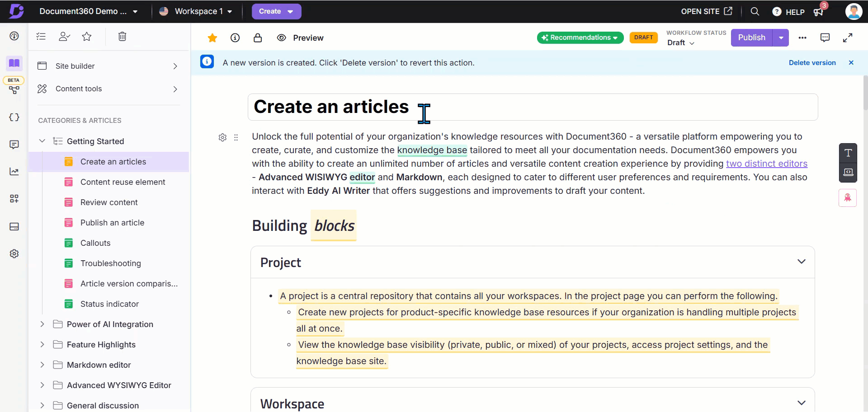
Task: Click the DRAFT status badge
Action: (x=643, y=37)
